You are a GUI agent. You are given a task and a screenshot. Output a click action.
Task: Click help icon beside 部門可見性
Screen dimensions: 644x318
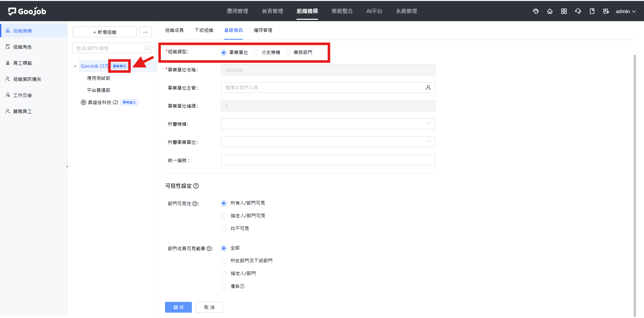195,204
